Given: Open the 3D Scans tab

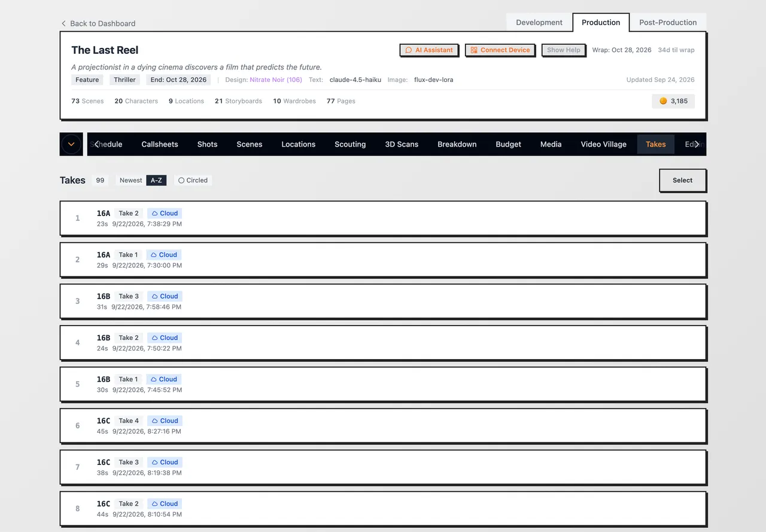Looking at the screenshot, I should pos(402,144).
